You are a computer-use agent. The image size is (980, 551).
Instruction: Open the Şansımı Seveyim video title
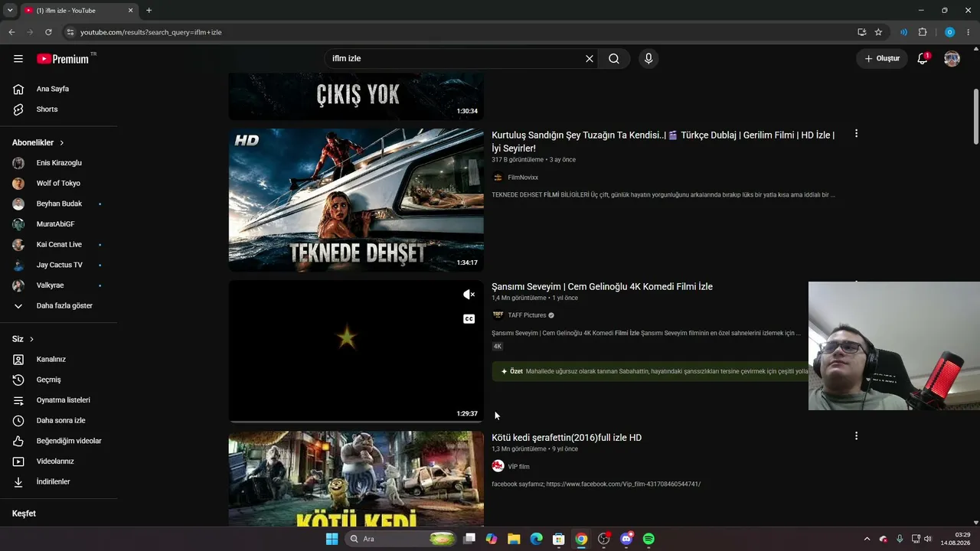click(602, 287)
